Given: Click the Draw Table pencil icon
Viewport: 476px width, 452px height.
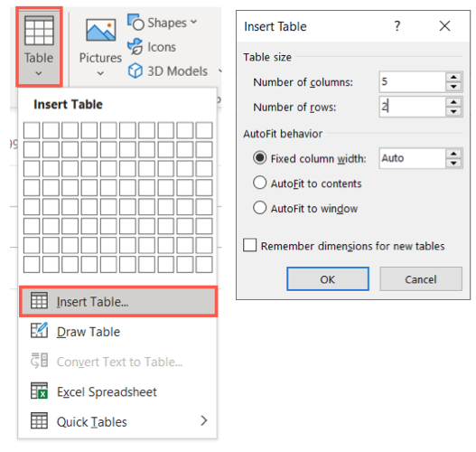Looking at the screenshot, I should [x=39, y=330].
